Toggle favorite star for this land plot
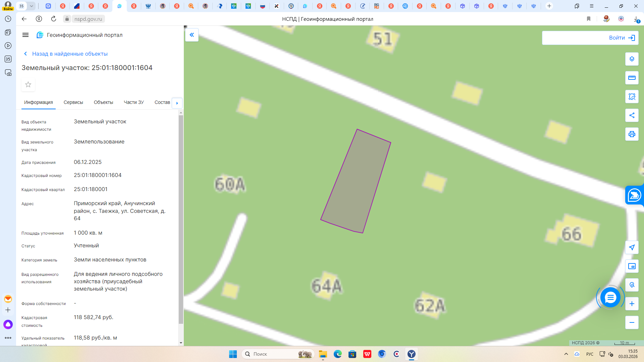Screen dimensions: 644x362 28,84
